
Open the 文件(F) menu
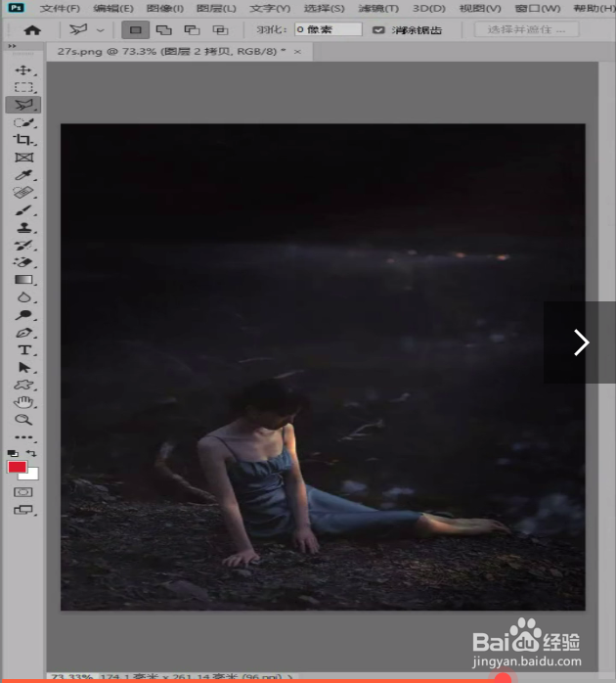click(x=60, y=8)
